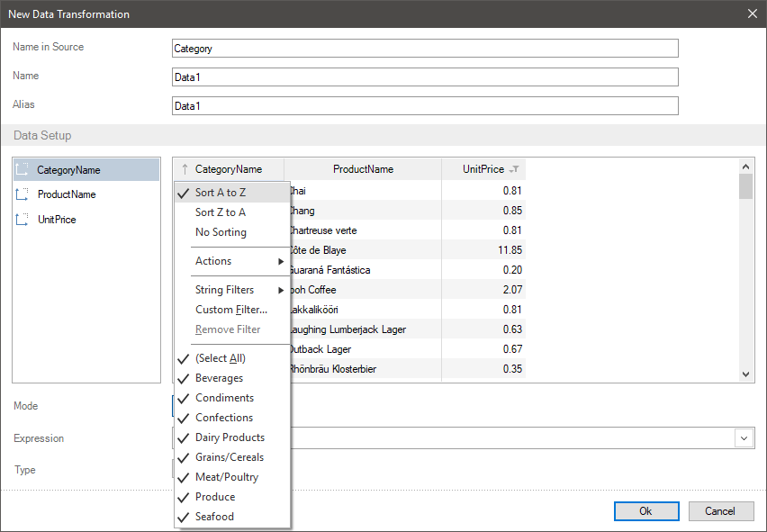Click the data grid scroll down arrow
Screen dimensions: 767x532
[x=745, y=374]
